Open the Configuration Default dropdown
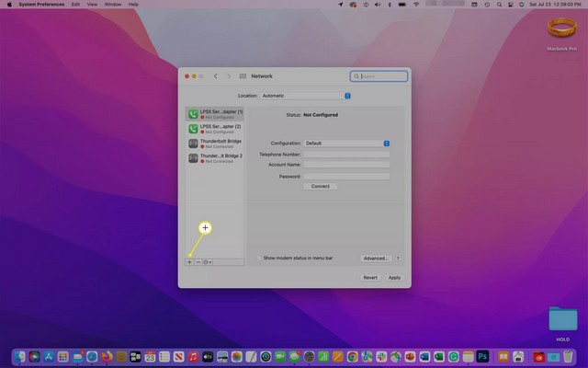This screenshot has height=368, width=588. [x=347, y=144]
